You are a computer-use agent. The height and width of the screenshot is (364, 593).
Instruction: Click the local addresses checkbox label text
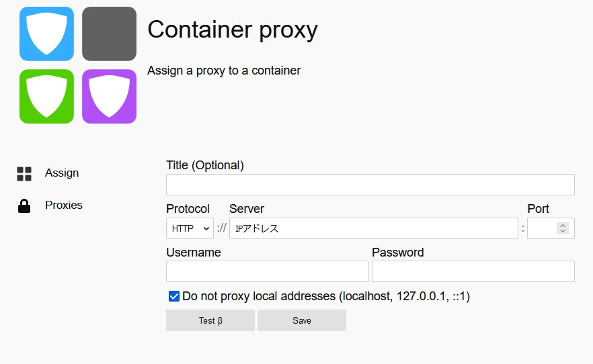click(326, 296)
